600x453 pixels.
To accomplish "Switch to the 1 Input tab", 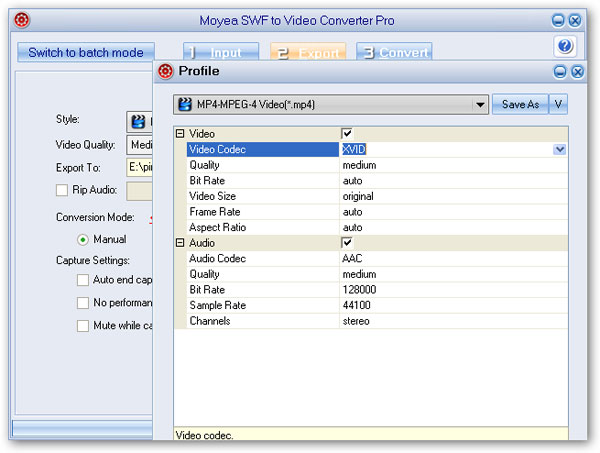I will (x=221, y=52).
